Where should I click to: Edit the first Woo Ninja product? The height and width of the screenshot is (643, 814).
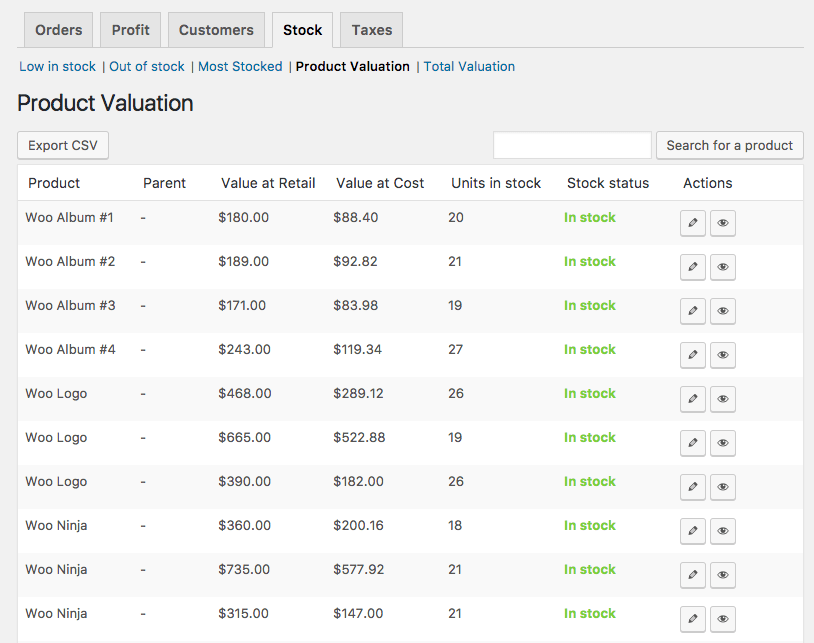[x=692, y=531]
